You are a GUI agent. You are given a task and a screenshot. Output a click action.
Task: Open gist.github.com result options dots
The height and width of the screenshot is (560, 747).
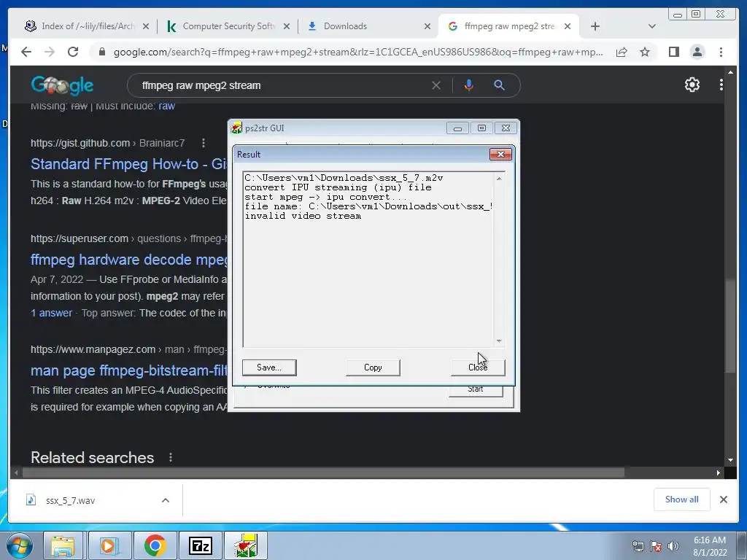204,143
